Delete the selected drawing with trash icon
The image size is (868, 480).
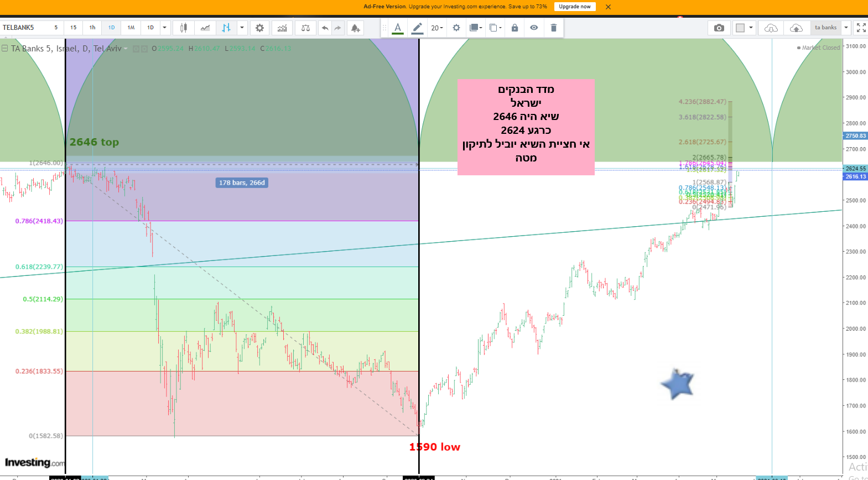tap(553, 28)
